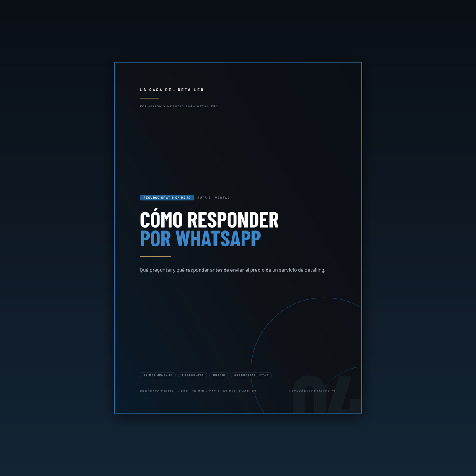This screenshot has height=476, width=476.
Task: Open the 'LACASADELDETAILER.CL' website link
Action: coord(313,391)
